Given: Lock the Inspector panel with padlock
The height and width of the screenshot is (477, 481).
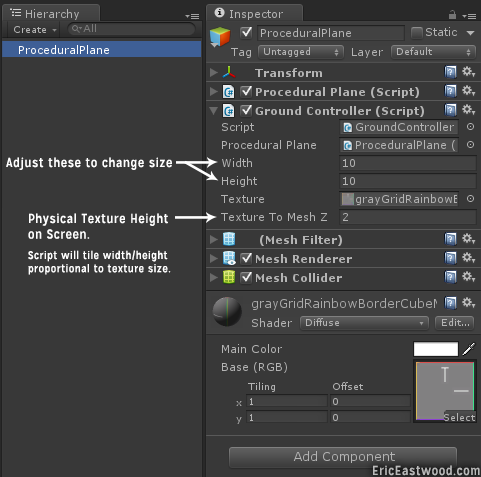Looking at the screenshot, I should pyautogui.click(x=452, y=15).
